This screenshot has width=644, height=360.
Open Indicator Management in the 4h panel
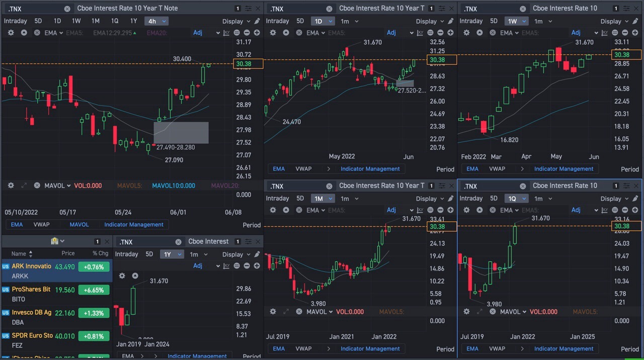134,225
